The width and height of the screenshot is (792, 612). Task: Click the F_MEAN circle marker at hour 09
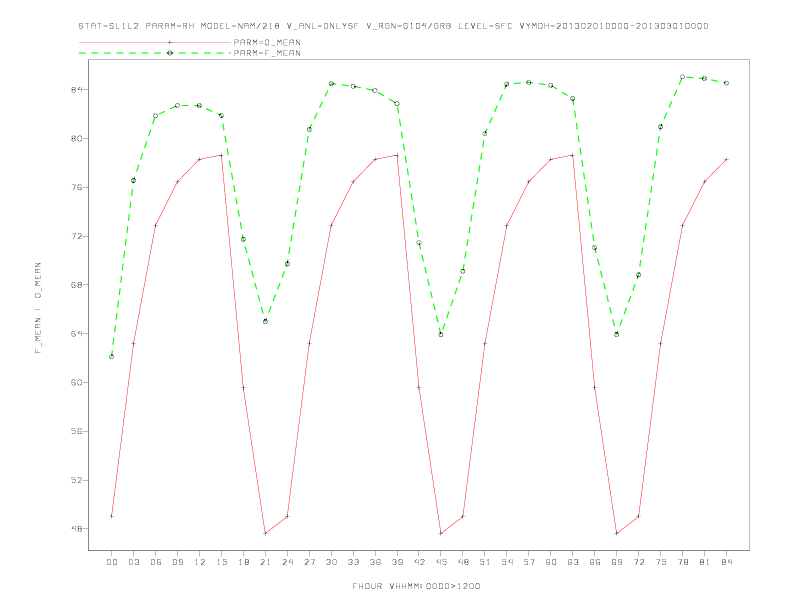[x=177, y=106]
